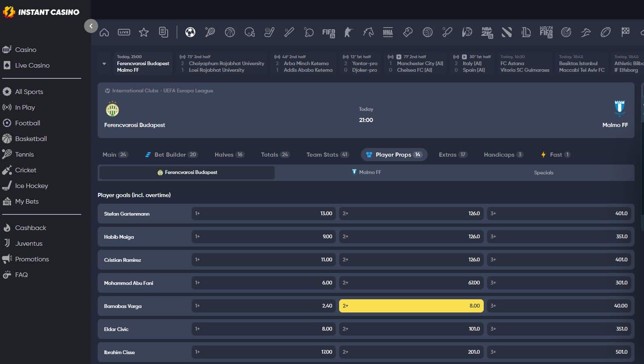
Task: Select the FIFA 24 esports icon
Action: point(328,33)
